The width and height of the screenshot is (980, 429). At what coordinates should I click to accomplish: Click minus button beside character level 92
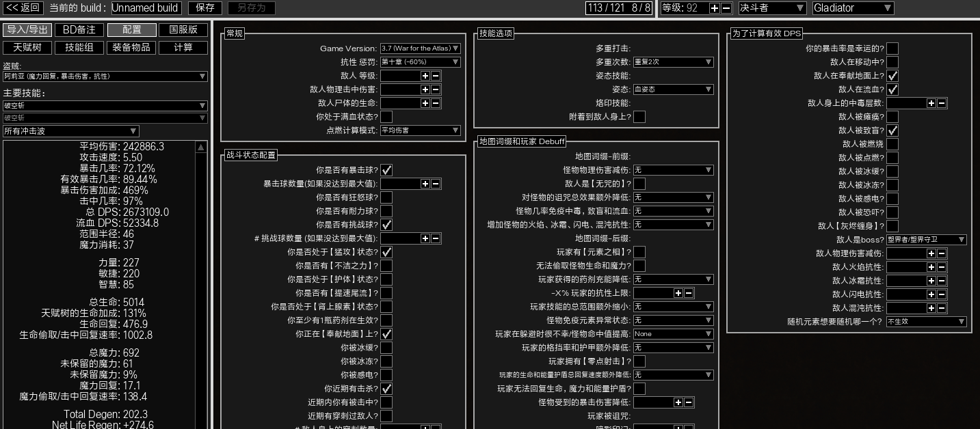tap(726, 8)
